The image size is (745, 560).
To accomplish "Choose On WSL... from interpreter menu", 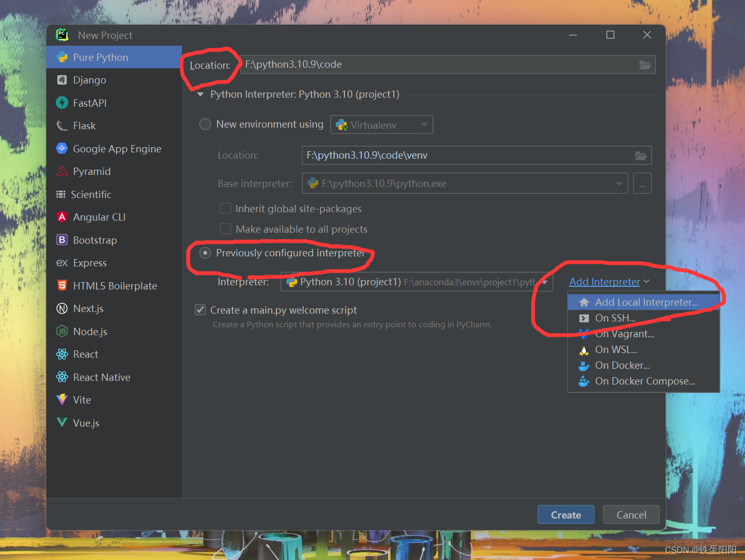I will coord(644,349).
